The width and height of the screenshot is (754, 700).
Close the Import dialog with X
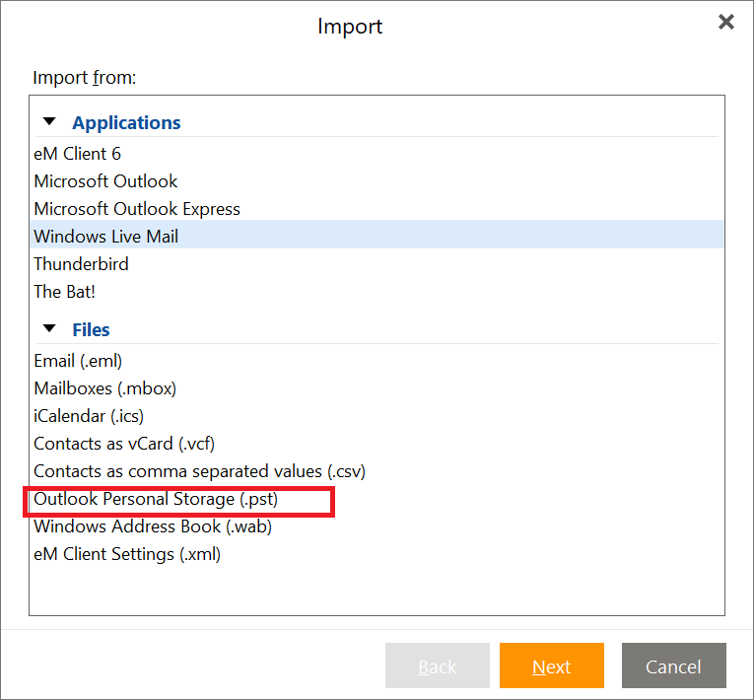726,22
